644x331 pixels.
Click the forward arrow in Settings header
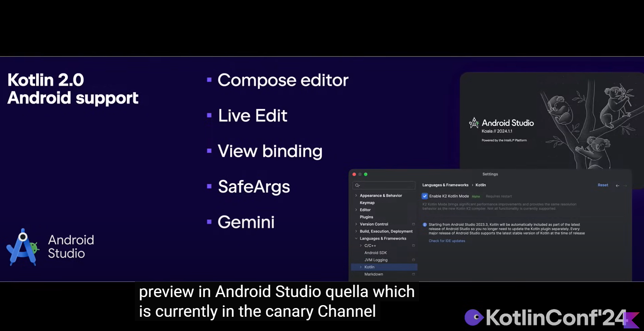pos(625,186)
